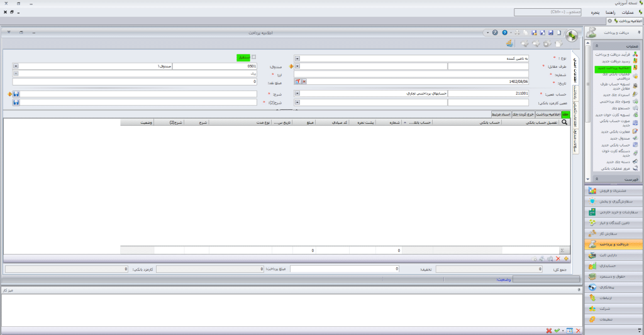Switch to 'اسناد مرتبط' tab
Image resolution: width=644 pixels, height=335 pixels.
501,114
